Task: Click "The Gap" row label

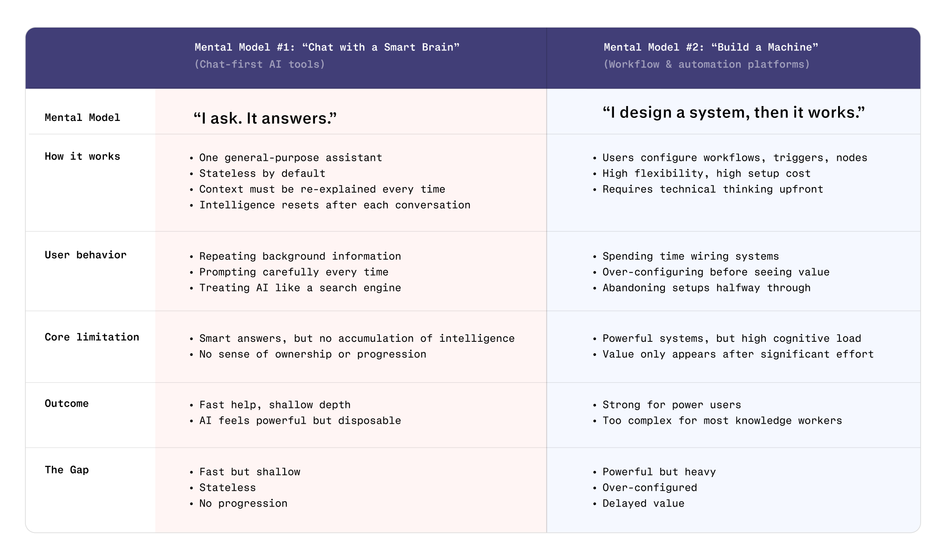Action: pyautogui.click(x=67, y=470)
